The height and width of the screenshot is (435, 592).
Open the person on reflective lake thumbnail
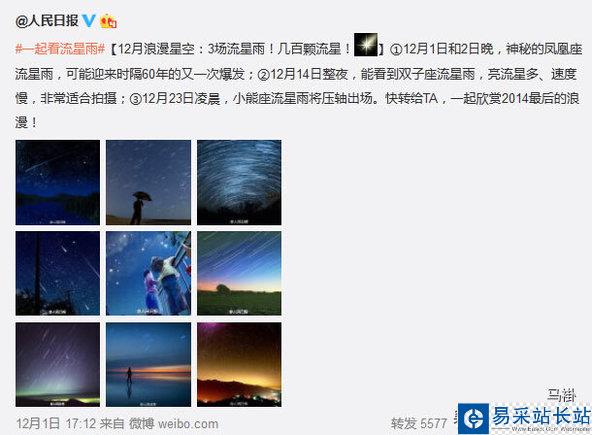pos(148,364)
